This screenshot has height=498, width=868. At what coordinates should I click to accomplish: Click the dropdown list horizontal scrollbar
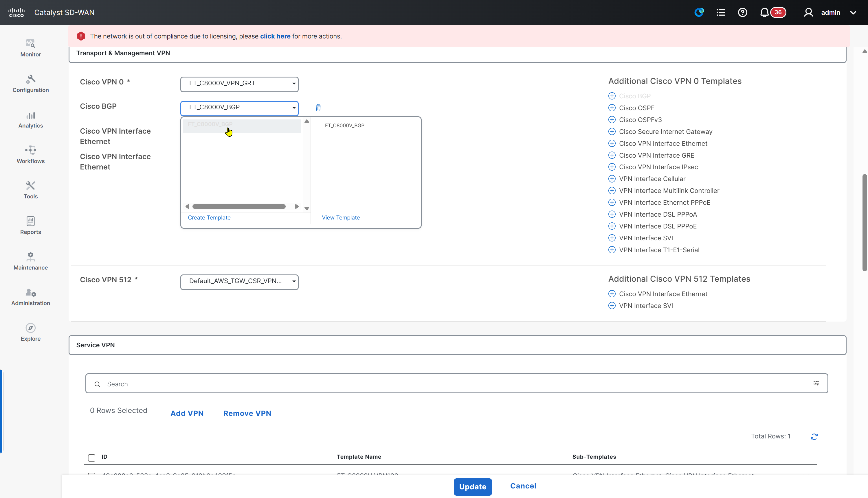click(238, 206)
